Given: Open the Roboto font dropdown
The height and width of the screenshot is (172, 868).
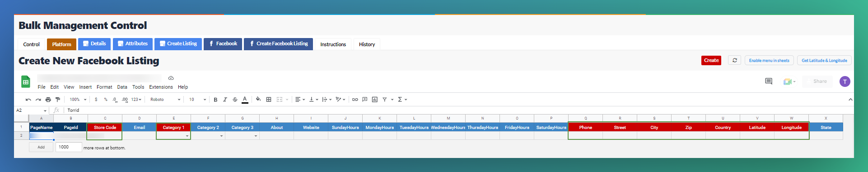Looking at the screenshot, I should (165, 100).
